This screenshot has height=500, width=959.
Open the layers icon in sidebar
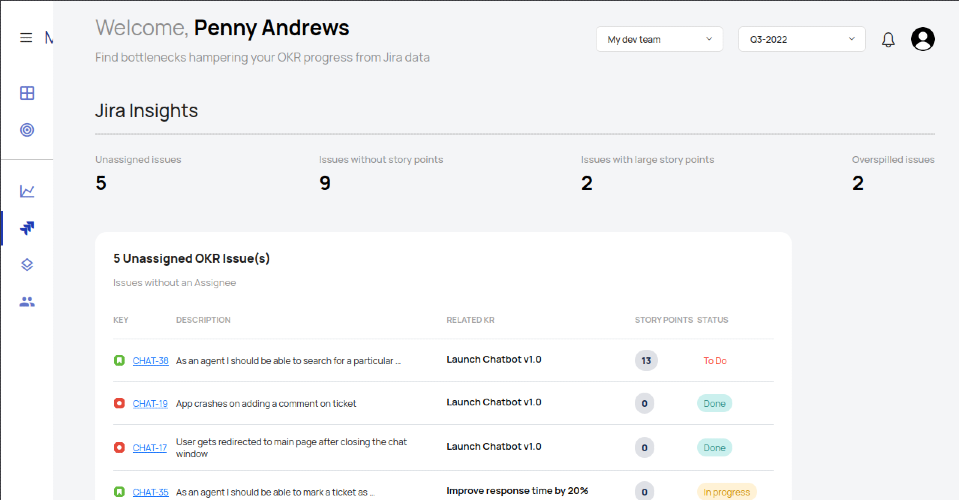pos(27,265)
